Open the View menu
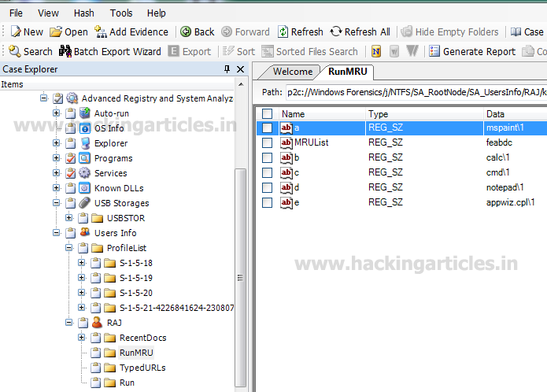The image size is (547, 392). click(x=48, y=13)
